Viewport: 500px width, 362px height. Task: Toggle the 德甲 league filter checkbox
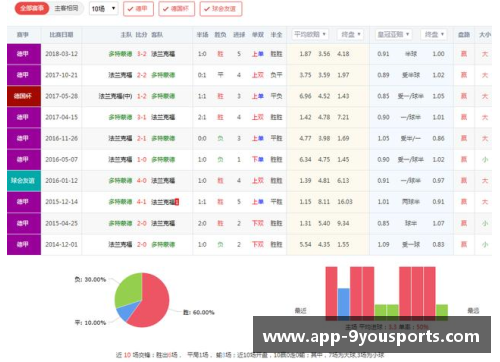click(x=138, y=9)
